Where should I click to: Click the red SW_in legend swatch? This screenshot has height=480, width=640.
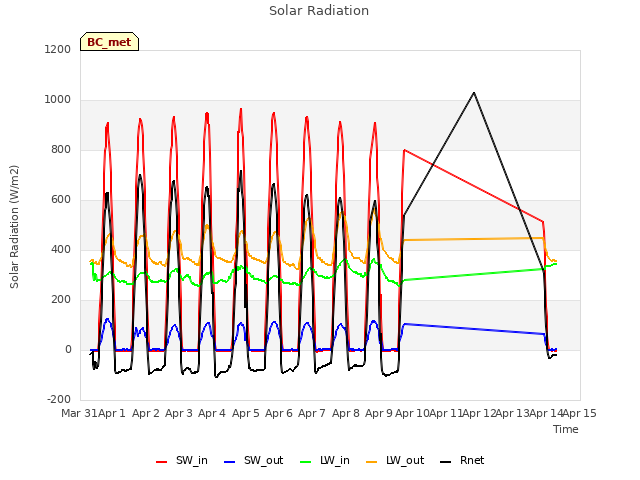[162, 462]
